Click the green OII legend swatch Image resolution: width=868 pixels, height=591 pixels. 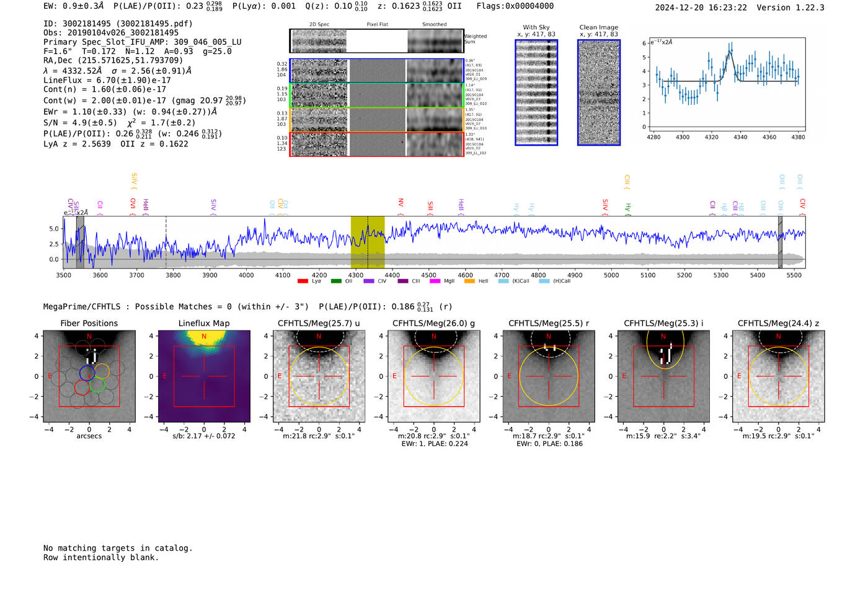coord(336,281)
